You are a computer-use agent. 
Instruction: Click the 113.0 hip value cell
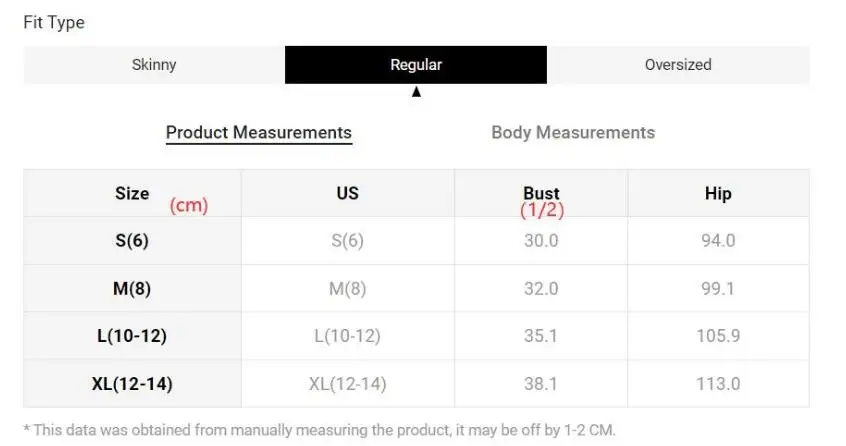click(718, 384)
